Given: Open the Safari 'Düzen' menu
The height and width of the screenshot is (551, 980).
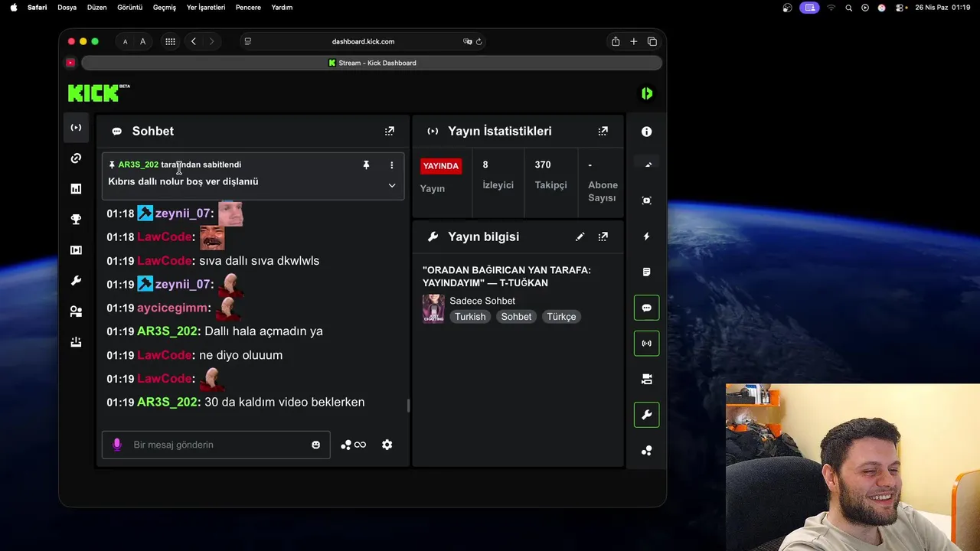Looking at the screenshot, I should pyautogui.click(x=97, y=8).
